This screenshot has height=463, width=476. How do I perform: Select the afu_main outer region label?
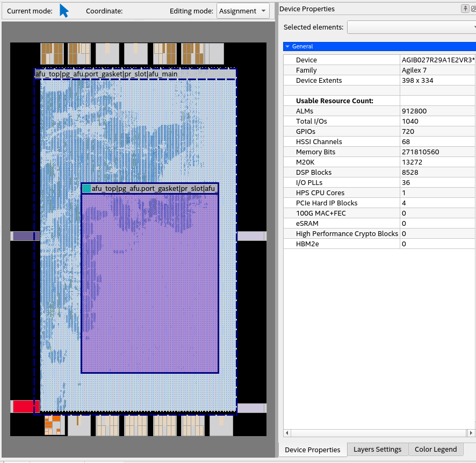106,74
